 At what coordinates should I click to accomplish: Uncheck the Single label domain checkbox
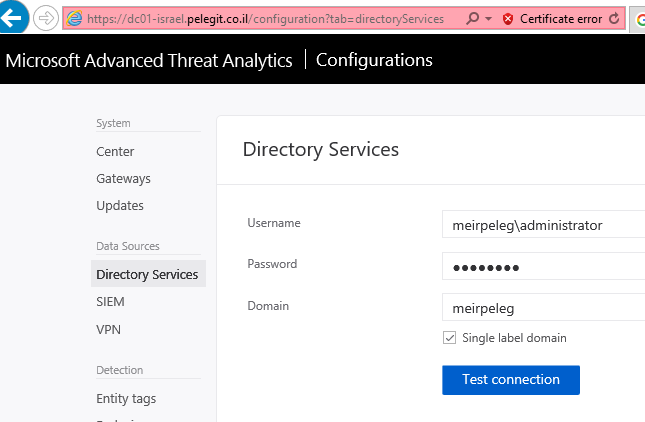[x=449, y=338]
